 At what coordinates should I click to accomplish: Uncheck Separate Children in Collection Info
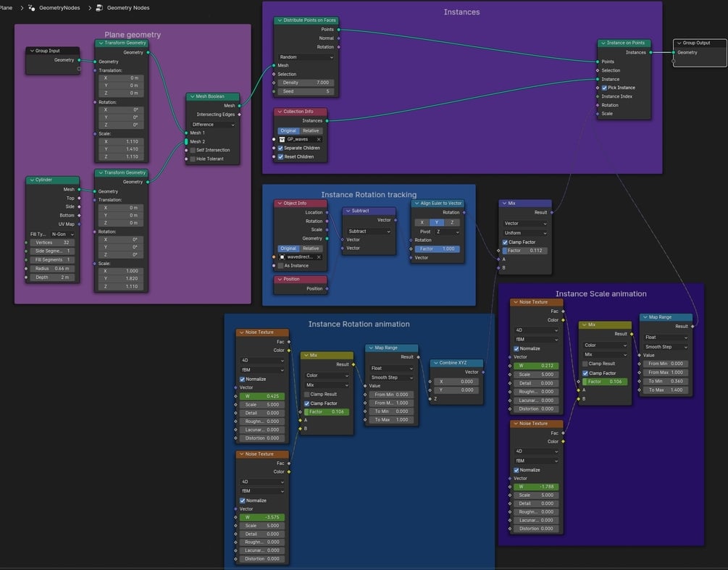coord(280,148)
